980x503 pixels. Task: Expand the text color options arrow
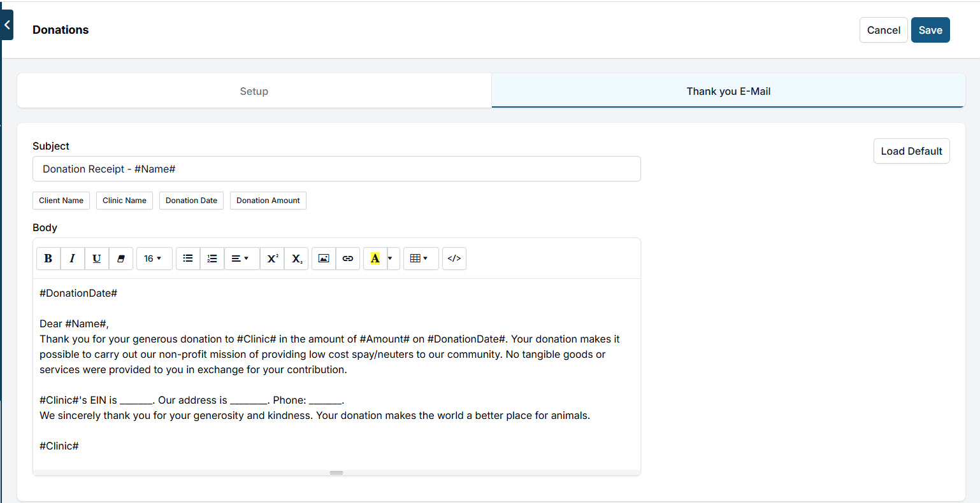tap(391, 259)
